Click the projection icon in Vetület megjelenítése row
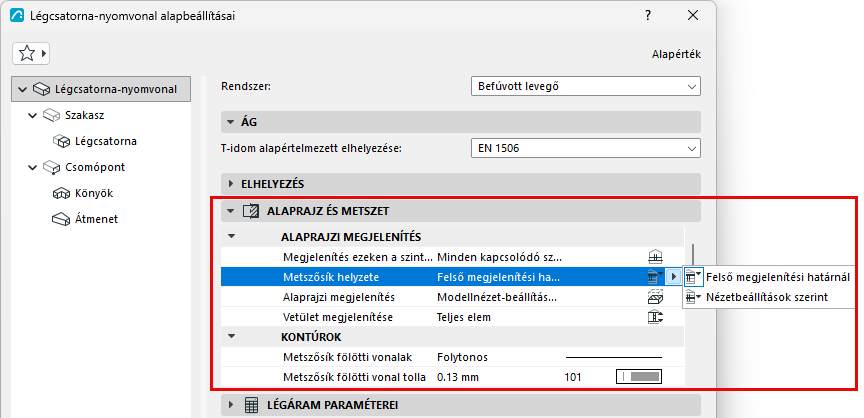The image size is (864, 418). click(655, 317)
